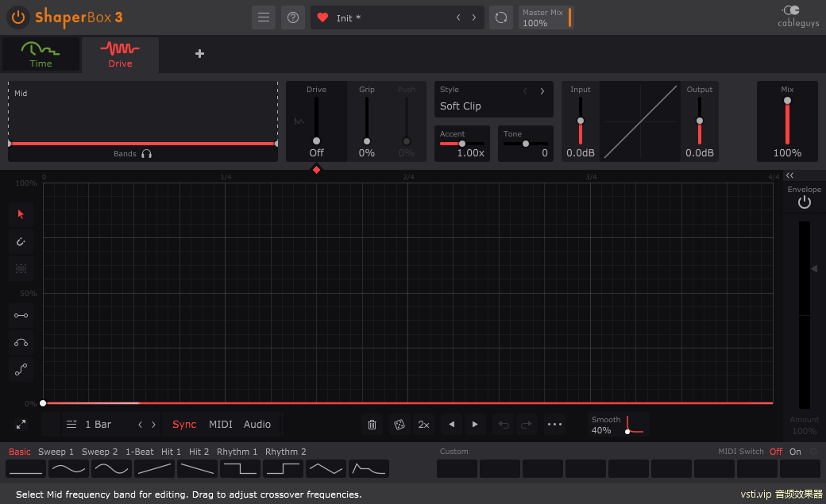This screenshot has height=504, width=826.
Task: Click the refresh preset icon
Action: click(x=501, y=18)
